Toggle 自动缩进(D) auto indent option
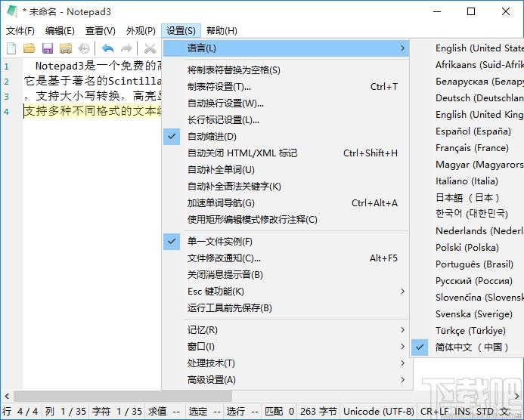The height and width of the screenshot is (420, 524). (286, 137)
